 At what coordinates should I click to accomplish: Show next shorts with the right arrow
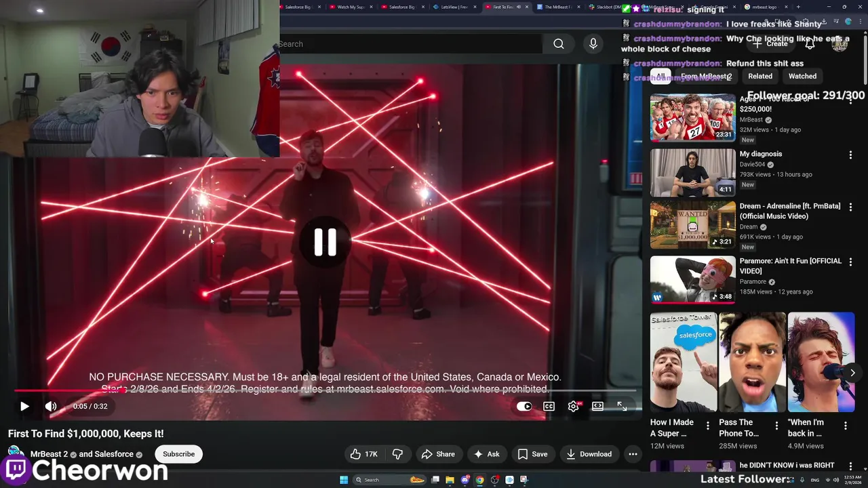click(852, 372)
